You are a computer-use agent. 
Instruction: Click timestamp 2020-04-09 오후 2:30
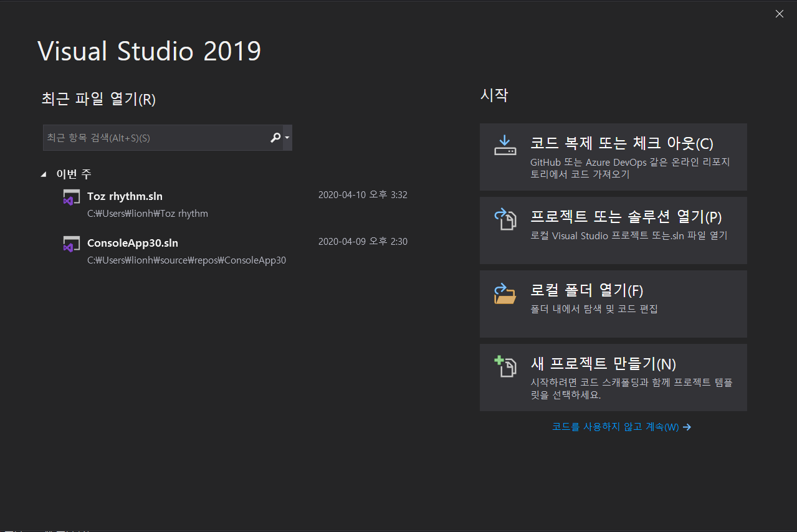[x=363, y=242]
